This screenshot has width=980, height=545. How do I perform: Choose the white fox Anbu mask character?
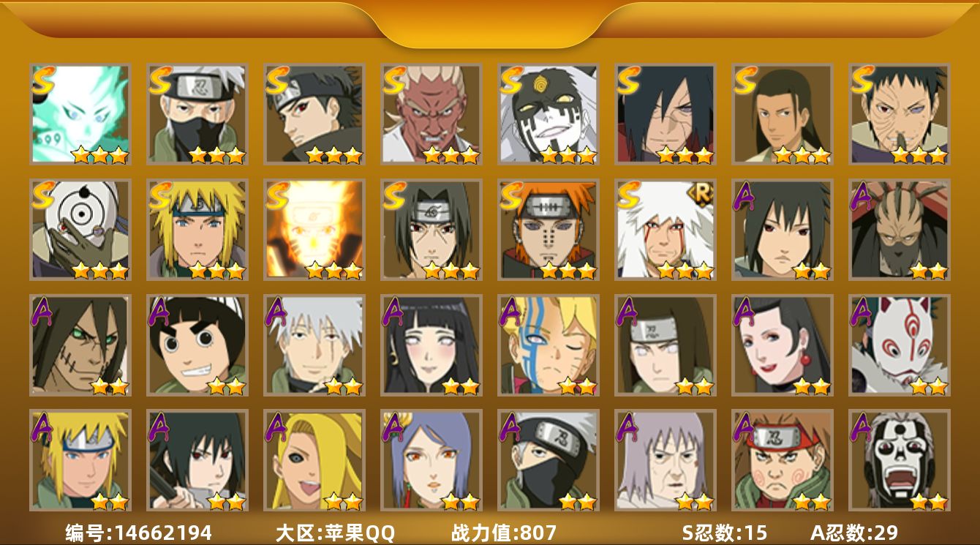click(x=899, y=345)
